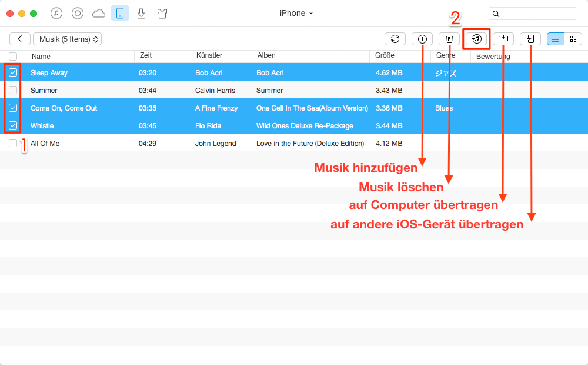Viewport: 588px width, 365px height.
Task: Switch to grid thumbnail view
Action: [x=573, y=39]
